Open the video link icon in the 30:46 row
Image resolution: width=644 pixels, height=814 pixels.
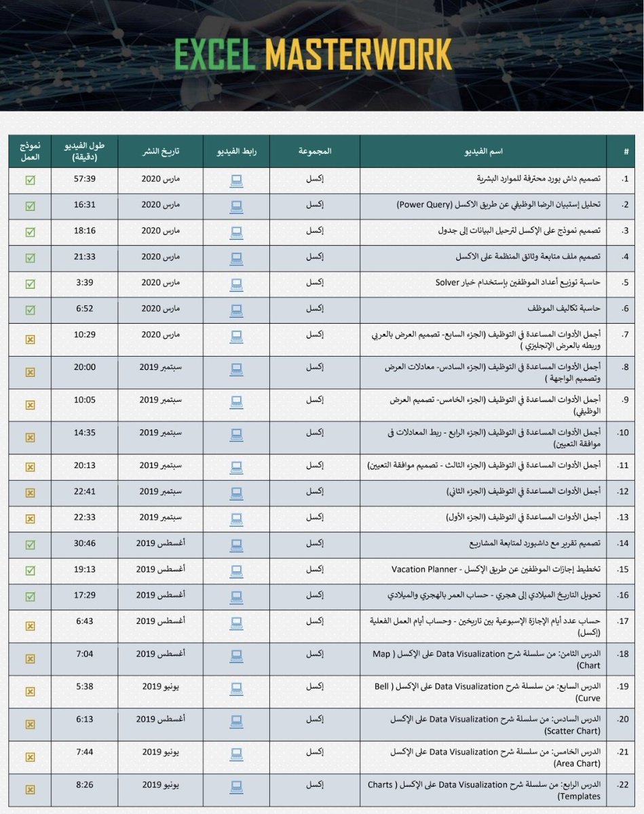(x=236, y=544)
